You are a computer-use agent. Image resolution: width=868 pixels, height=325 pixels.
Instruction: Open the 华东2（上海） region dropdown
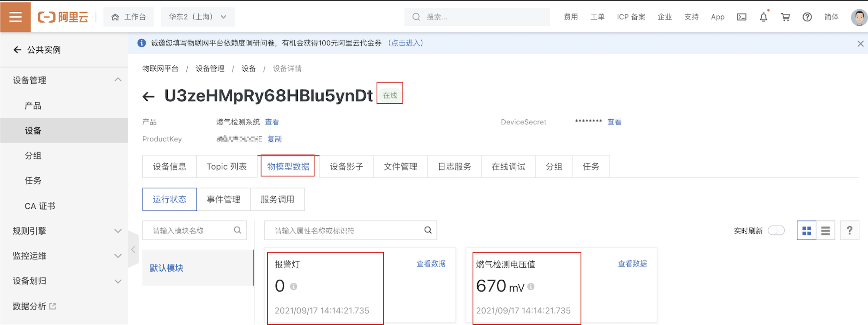[198, 17]
